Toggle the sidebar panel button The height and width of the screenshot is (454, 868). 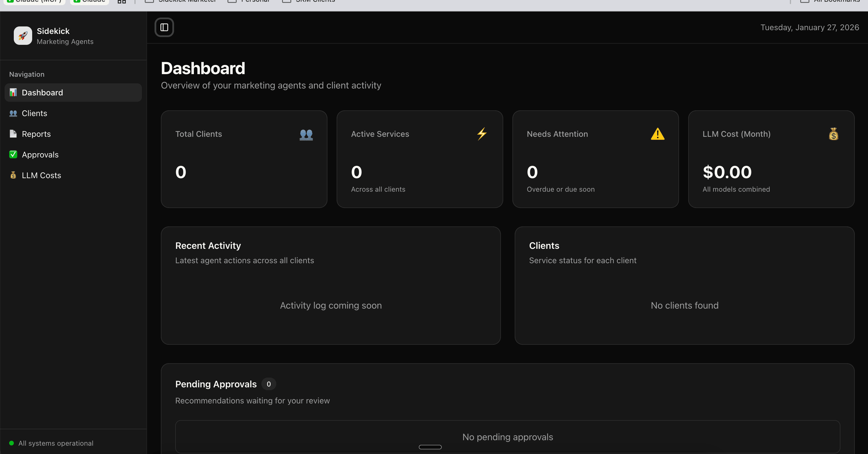(164, 27)
